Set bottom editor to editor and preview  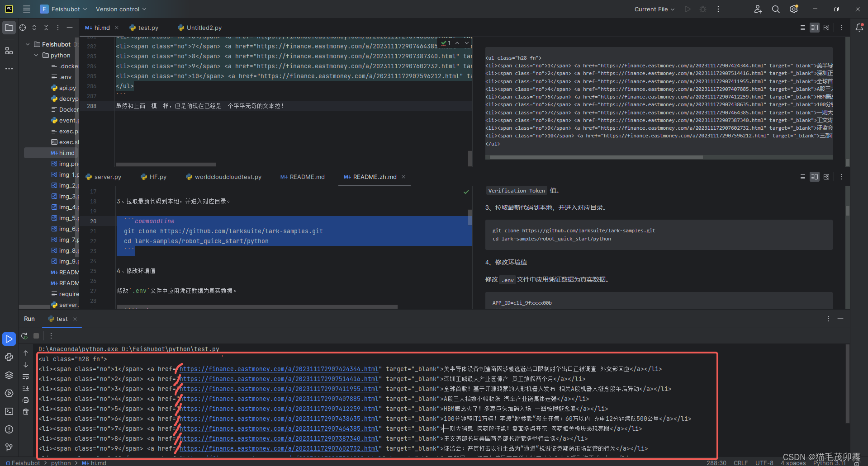click(x=815, y=177)
